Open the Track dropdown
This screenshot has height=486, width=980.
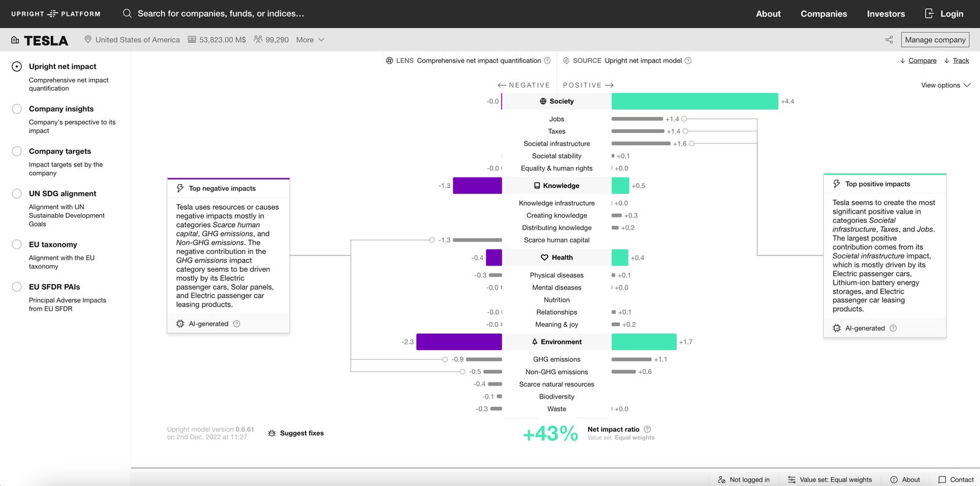[956, 61]
